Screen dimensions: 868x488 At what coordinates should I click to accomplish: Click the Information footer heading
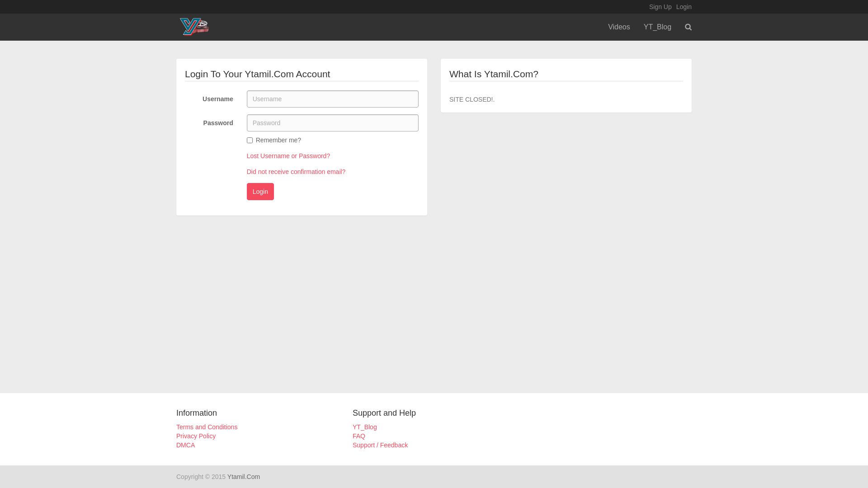(x=196, y=413)
